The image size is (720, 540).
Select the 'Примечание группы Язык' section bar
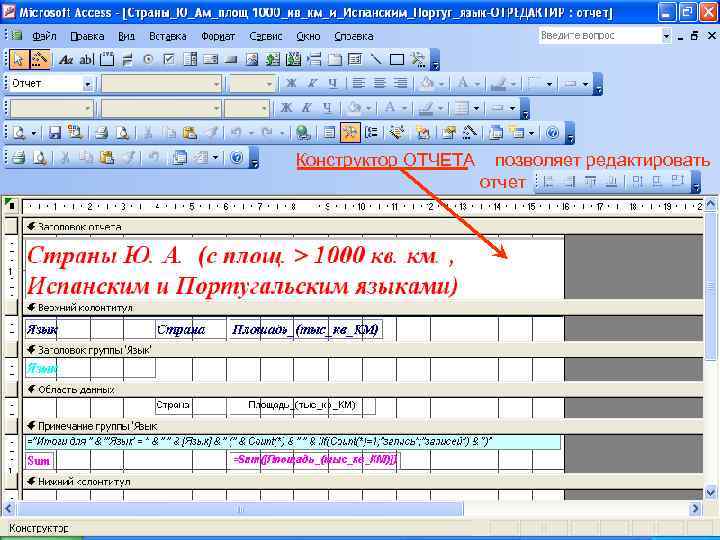363,427
